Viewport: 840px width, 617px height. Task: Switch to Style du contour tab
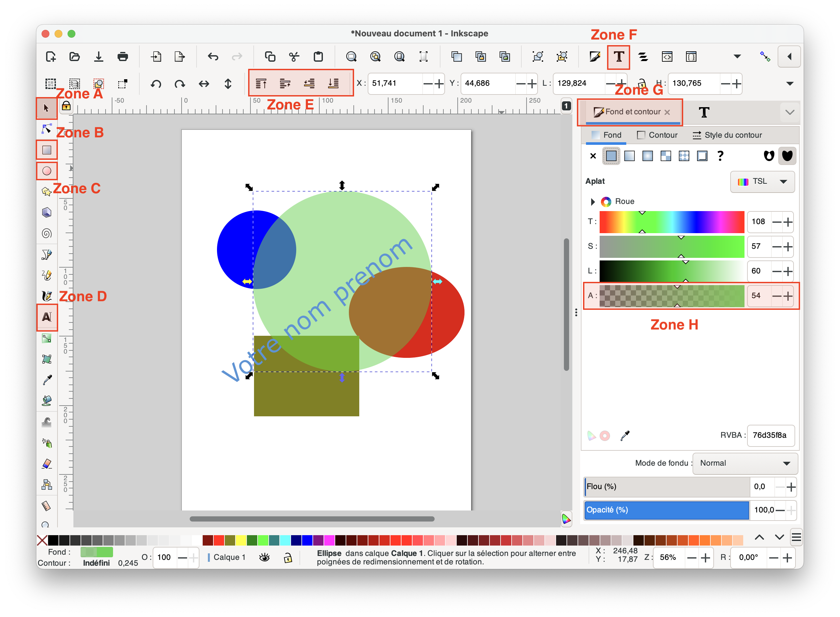tap(727, 135)
